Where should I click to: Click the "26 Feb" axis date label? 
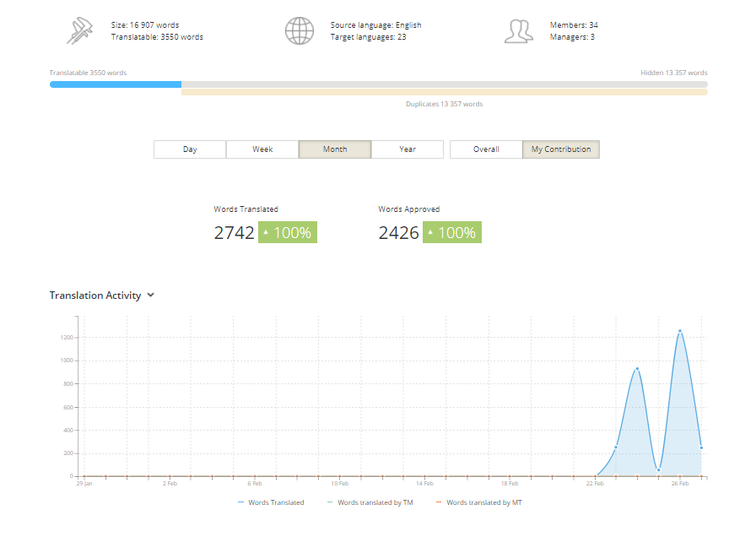pos(680,484)
